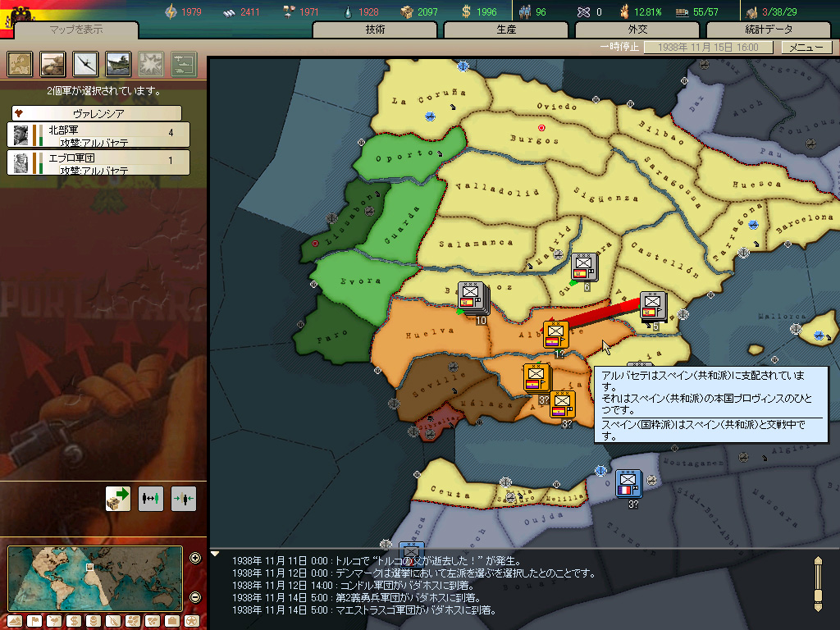
Task: Zoom in with the minimap plus button
Action: [195, 558]
